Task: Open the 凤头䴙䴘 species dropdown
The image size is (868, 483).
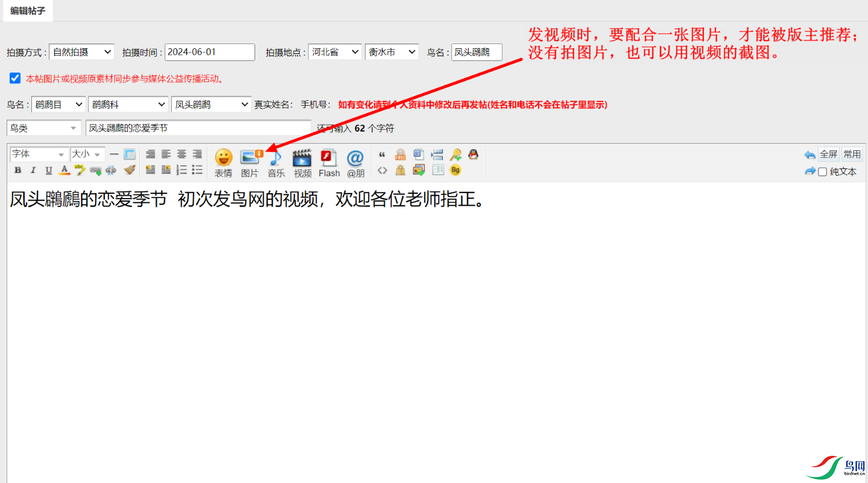Action: [211, 104]
